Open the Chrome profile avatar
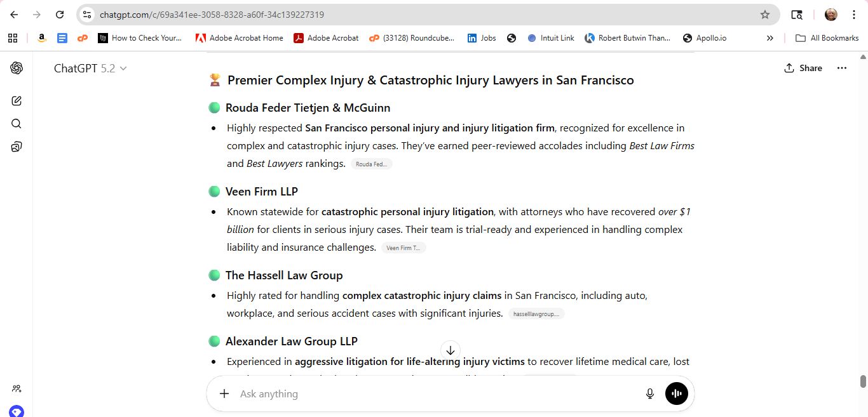This screenshot has height=417, width=868. 831,15
